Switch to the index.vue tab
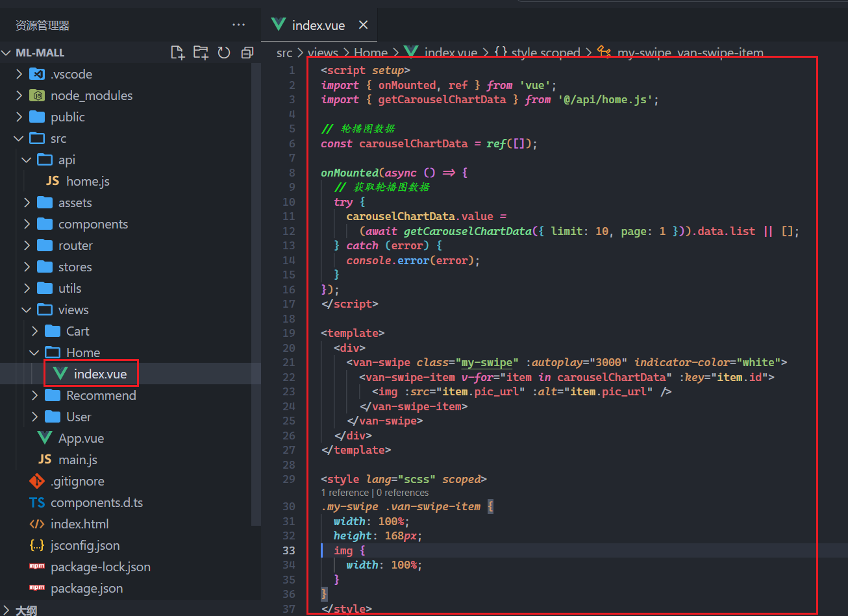 click(x=318, y=25)
